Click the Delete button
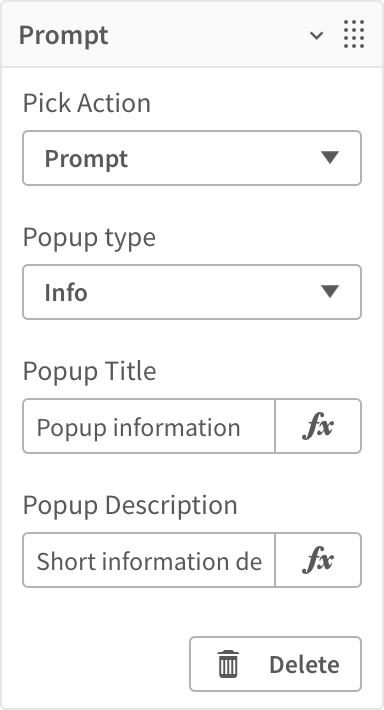Screen dimensions: 384x710 coord(275,664)
